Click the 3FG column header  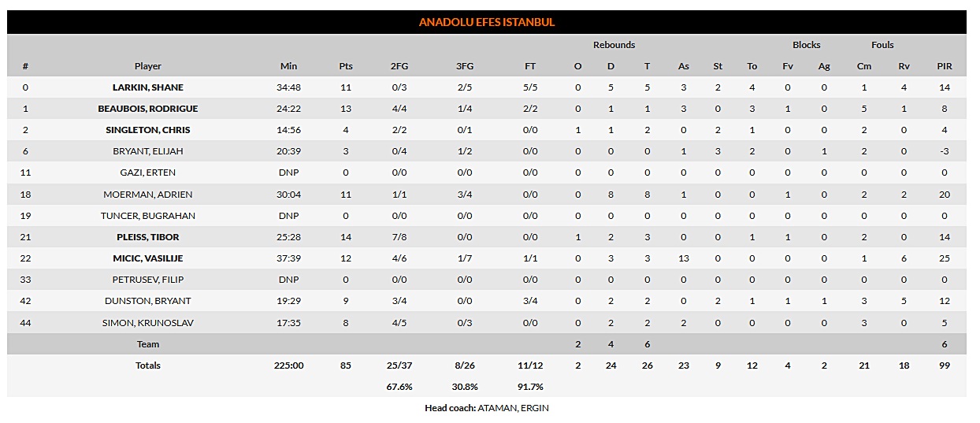pos(465,66)
